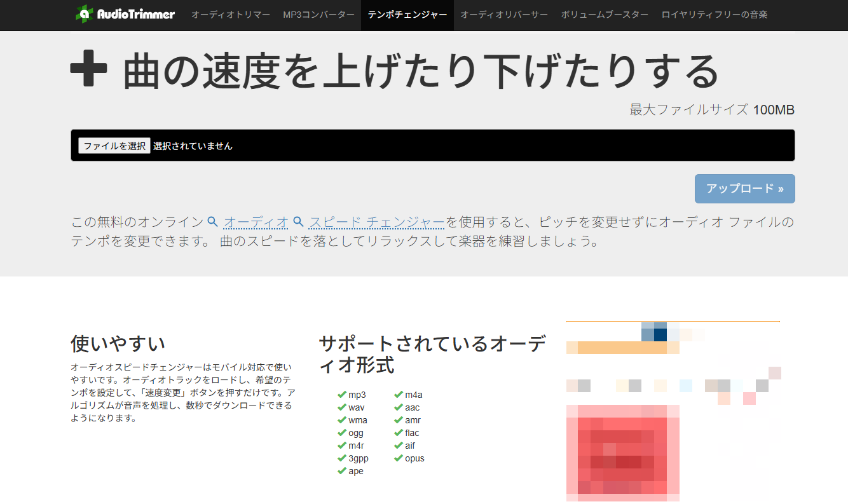Viewport: 848px width, 504px height.
Task: Click the plus icon beside the page heading
Action: 88,68
